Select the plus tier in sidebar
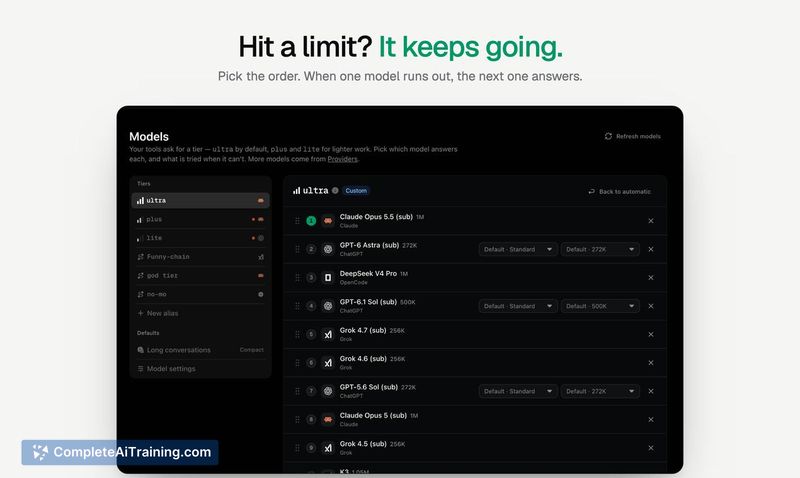This screenshot has width=800, height=478. pos(201,219)
